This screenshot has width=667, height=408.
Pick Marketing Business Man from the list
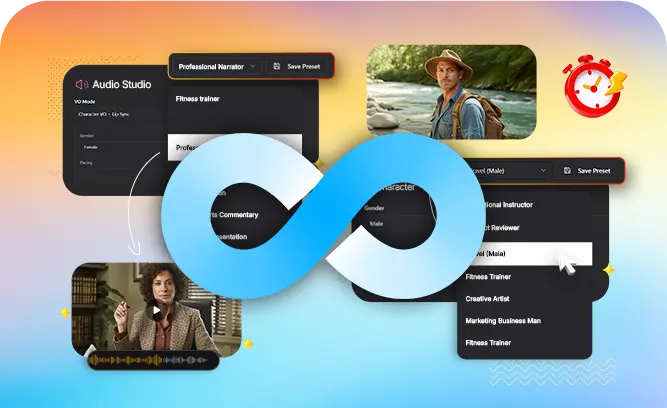[x=503, y=321]
